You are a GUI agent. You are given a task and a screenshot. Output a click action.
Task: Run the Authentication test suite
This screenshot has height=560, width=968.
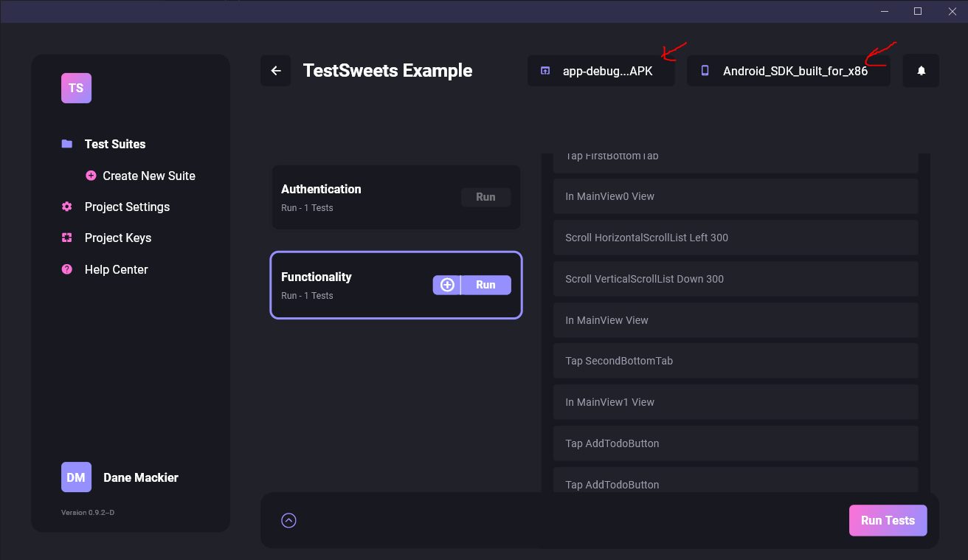[x=485, y=197]
